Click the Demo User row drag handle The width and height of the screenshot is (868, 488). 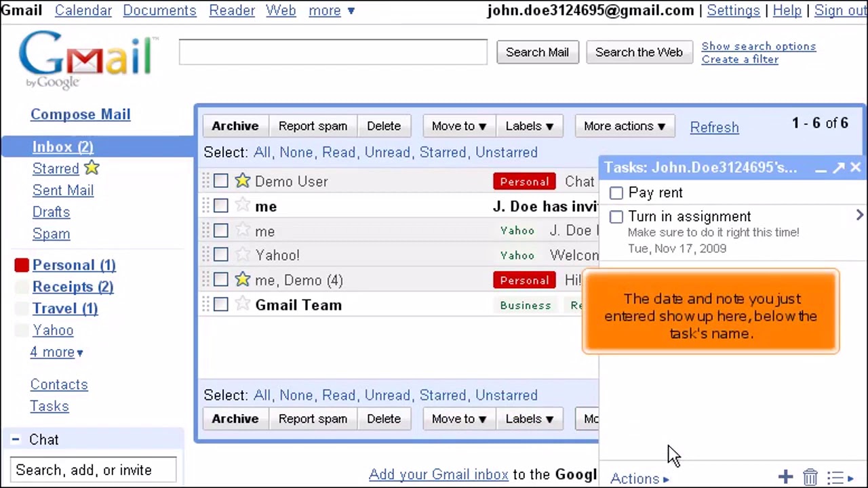[206, 181]
